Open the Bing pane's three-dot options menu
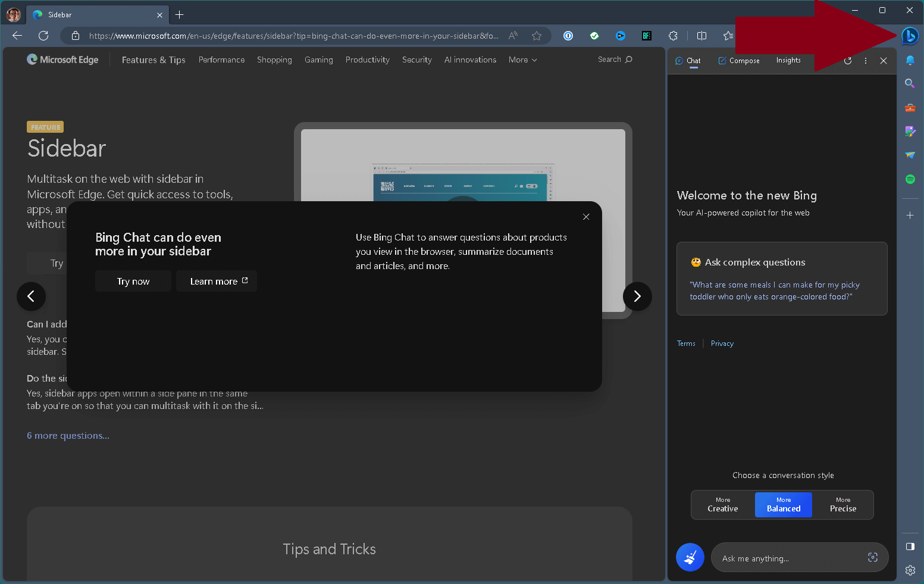Image resolution: width=924 pixels, height=584 pixels. tap(866, 61)
